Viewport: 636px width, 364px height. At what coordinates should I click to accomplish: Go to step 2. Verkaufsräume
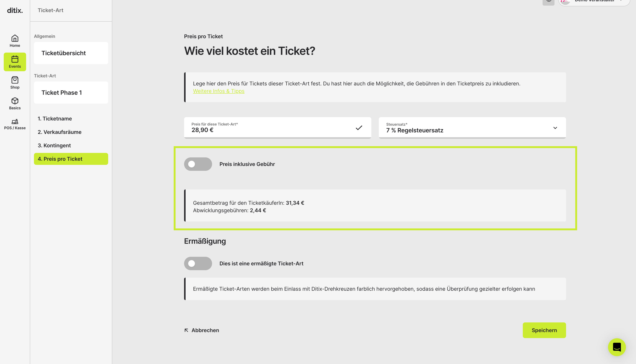(59, 132)
